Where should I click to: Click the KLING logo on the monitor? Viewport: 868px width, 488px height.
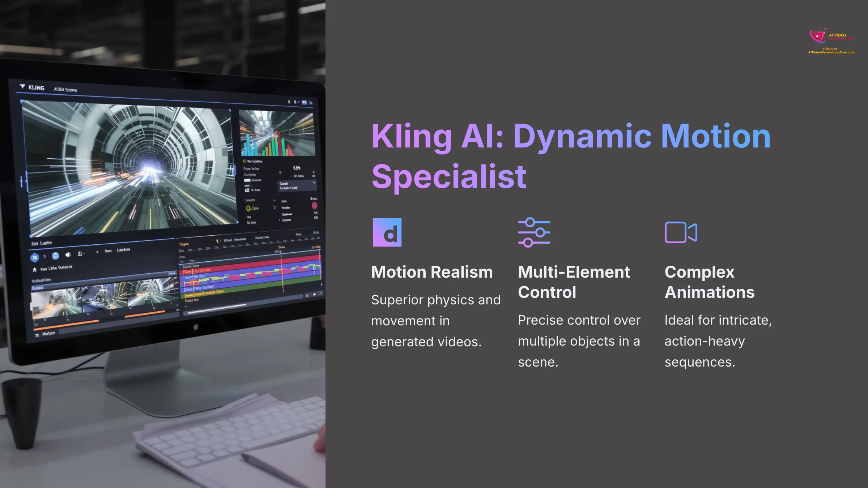pos(33,87)
